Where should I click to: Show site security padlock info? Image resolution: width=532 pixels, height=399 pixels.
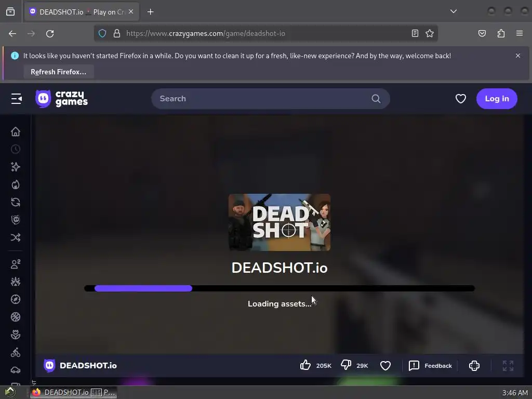coord(117,33)
